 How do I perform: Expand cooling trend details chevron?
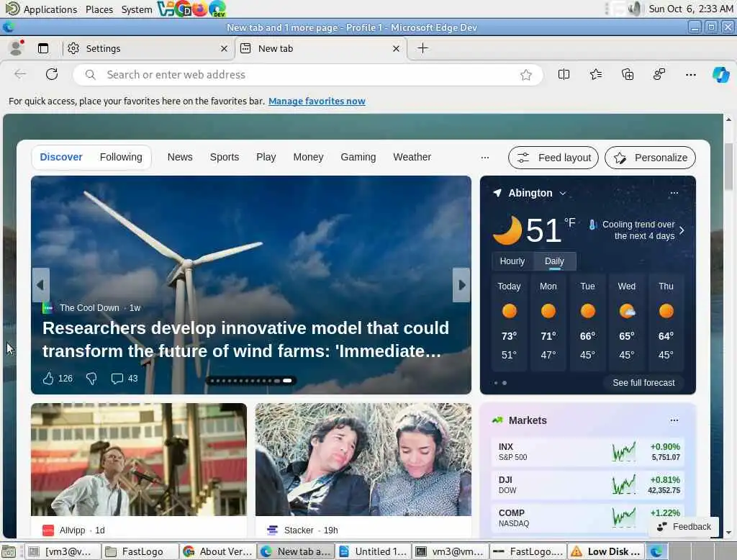click(x=682, y=230)
